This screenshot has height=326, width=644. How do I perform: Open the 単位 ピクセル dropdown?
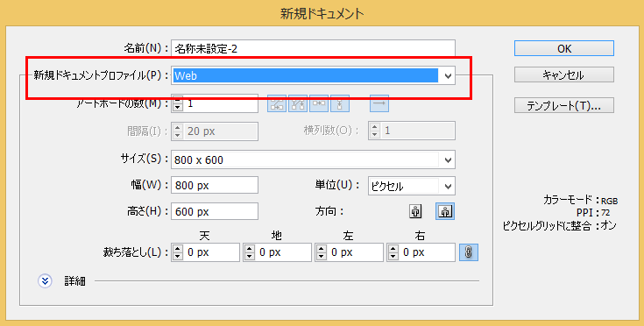412,186
